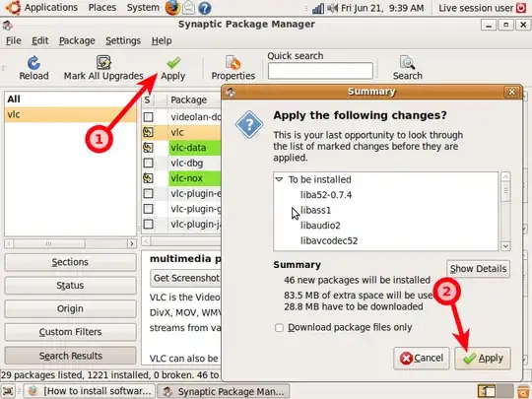Click Cancel in the Summary dialog
The height and width of the screenshot is (399, 532).
pyautogui.click(x=422, y=359)
